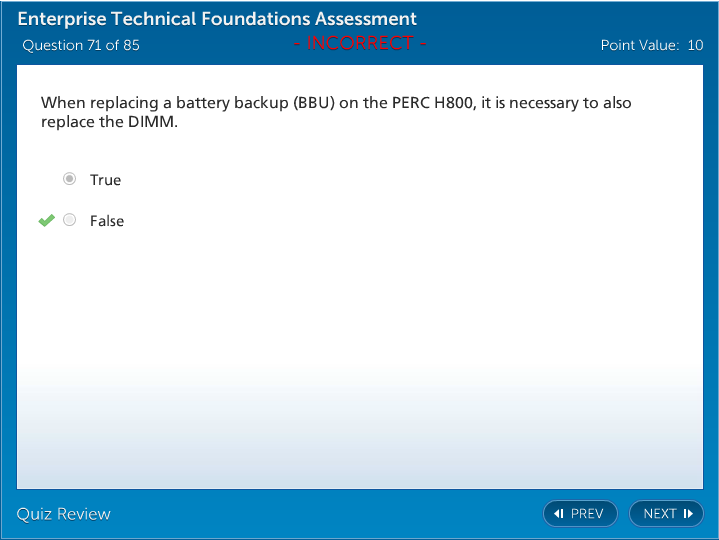The height and width of the screenshot is (540, 719).
Task: Click the NEXT button
Action: tap(666, 513)
